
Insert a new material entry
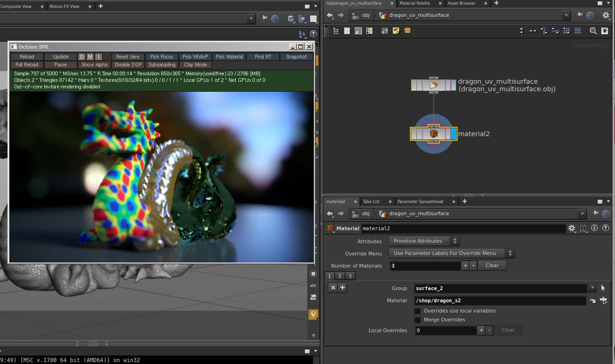pyautogui.click(x=342, y=288)
